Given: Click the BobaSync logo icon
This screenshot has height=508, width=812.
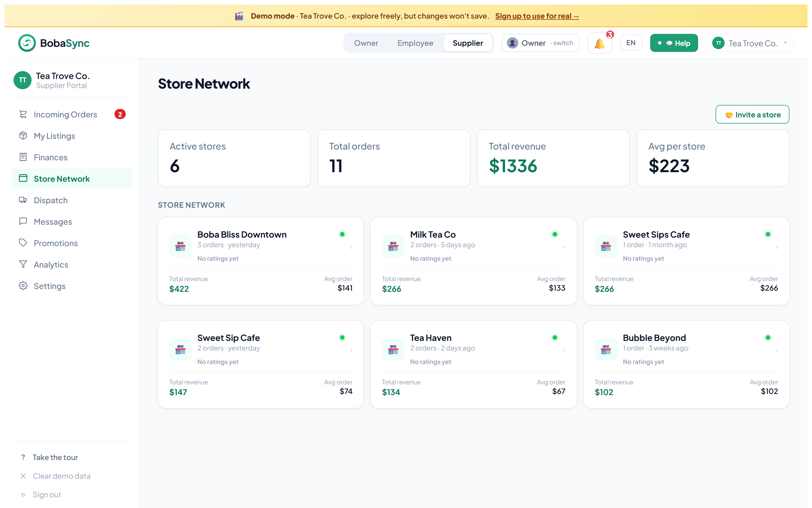Looking at the screenshot, I should tap(27, 43).
